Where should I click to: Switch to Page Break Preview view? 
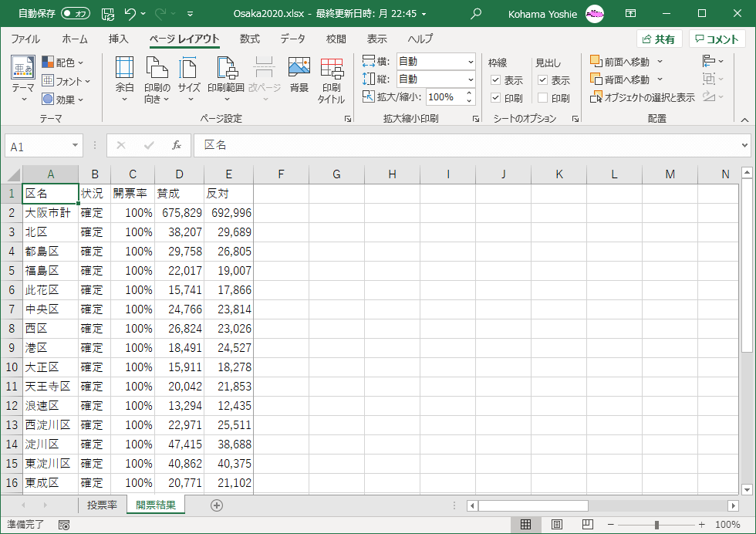tap(587, 525)
